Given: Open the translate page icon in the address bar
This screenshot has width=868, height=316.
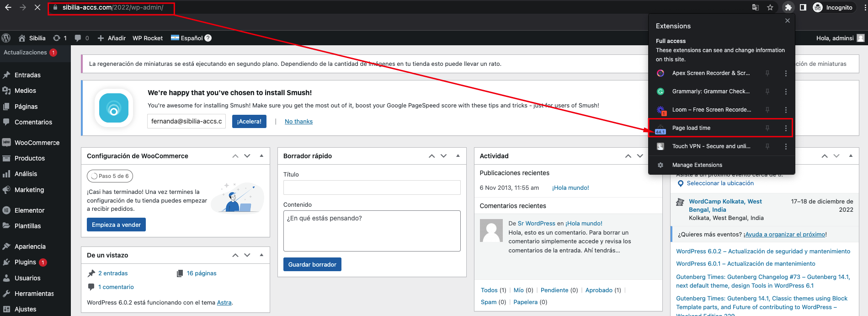Looking at the screenshot, I should point(756,7).
